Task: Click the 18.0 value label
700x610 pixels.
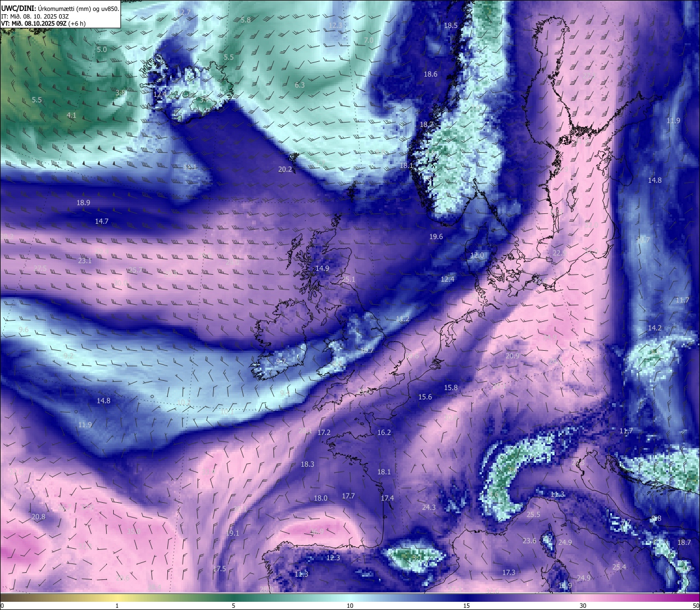Action: (x=320, y=498)
